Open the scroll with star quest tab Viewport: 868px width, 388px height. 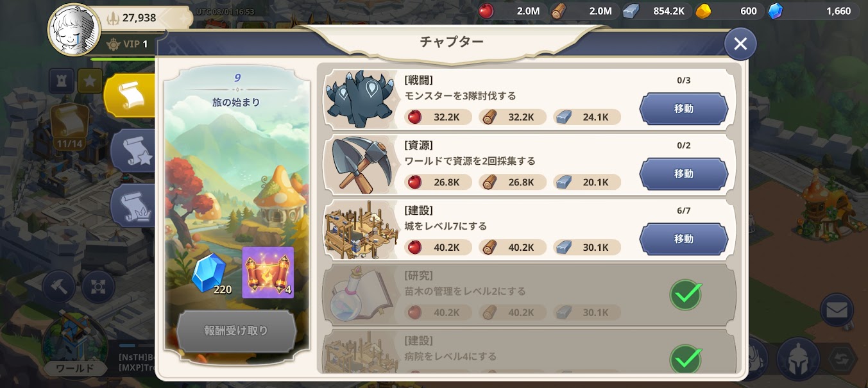click(x=133, y=151)
